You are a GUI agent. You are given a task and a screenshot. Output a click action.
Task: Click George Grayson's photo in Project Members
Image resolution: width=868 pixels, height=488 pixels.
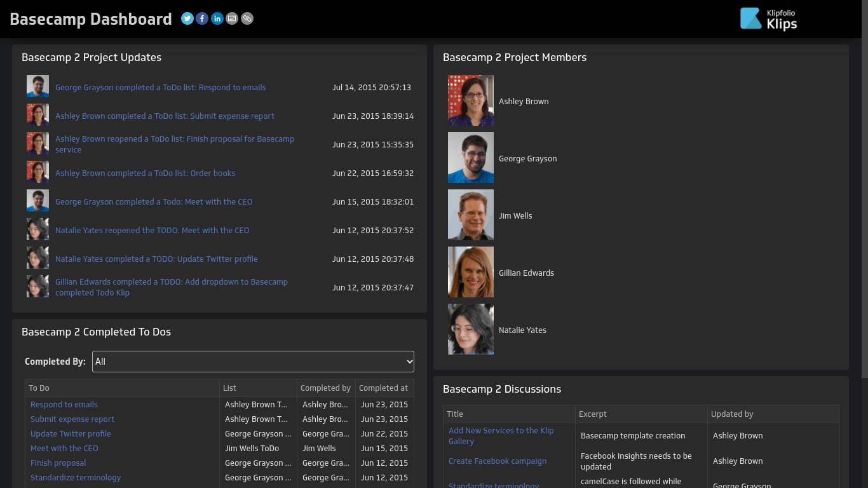tap(471, 158)
